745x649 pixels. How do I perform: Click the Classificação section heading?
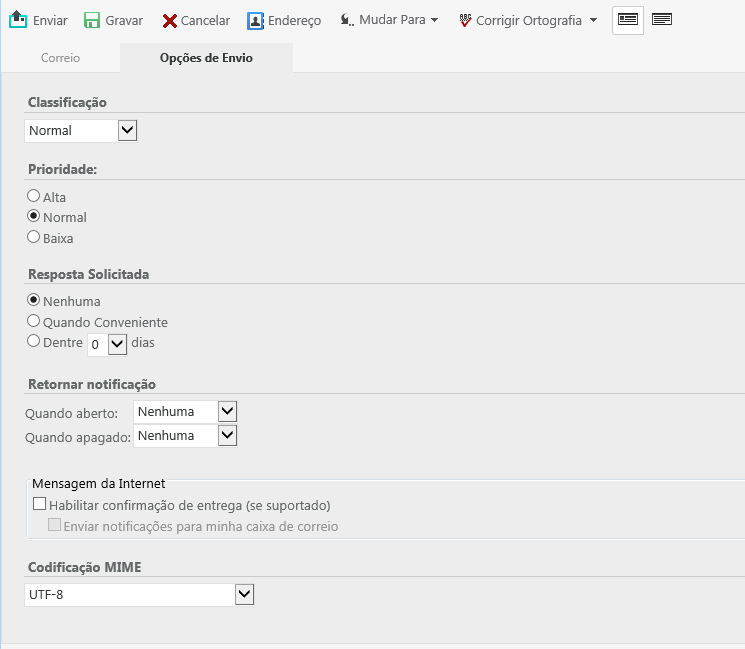[x=67, y=103]
